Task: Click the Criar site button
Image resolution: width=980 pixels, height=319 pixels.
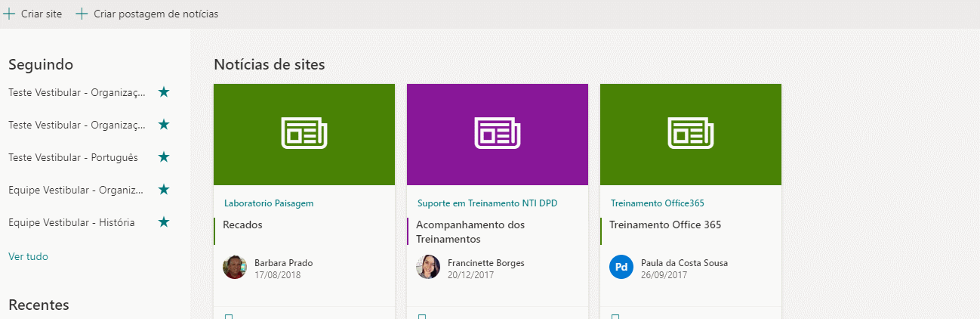Action: tap(33, 14)
